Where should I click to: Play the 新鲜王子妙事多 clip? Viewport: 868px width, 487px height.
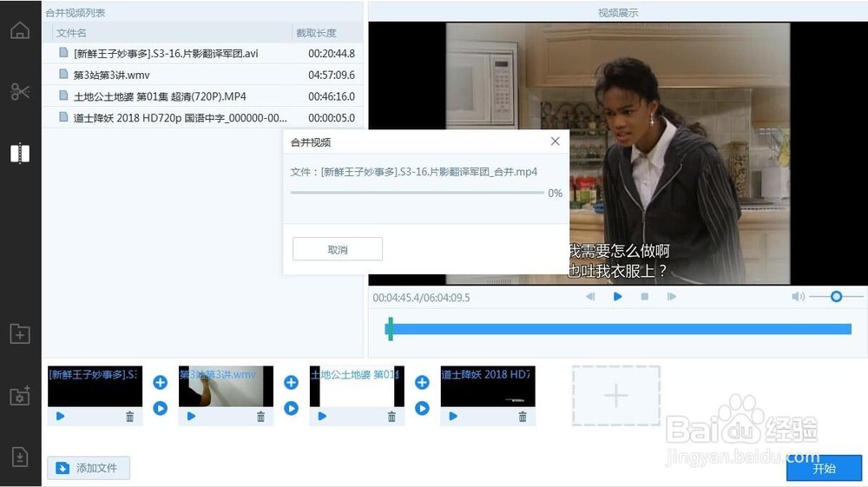coord(61,416)
